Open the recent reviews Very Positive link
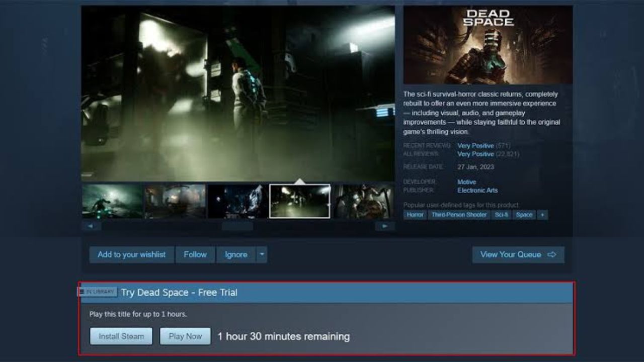This screenshot has width=644, height=362. pyautogui.click(x=475, y=146)
